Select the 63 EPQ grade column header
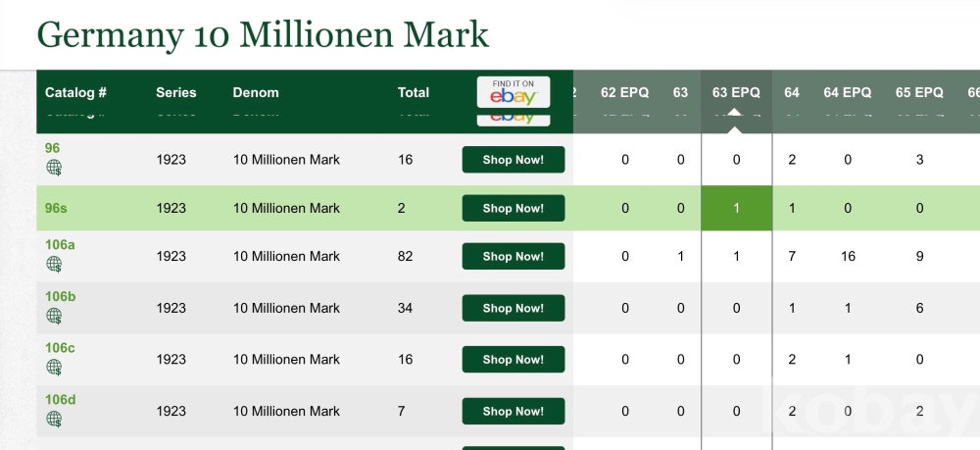 [x=736, y=93]
